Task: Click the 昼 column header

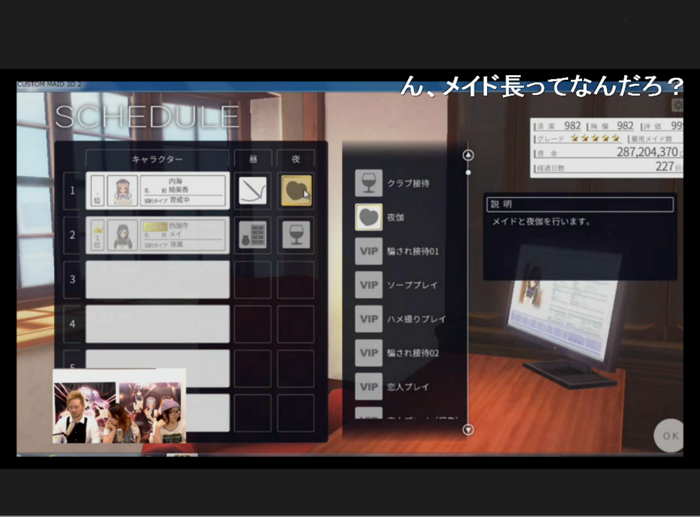Action: pos(253,159)
